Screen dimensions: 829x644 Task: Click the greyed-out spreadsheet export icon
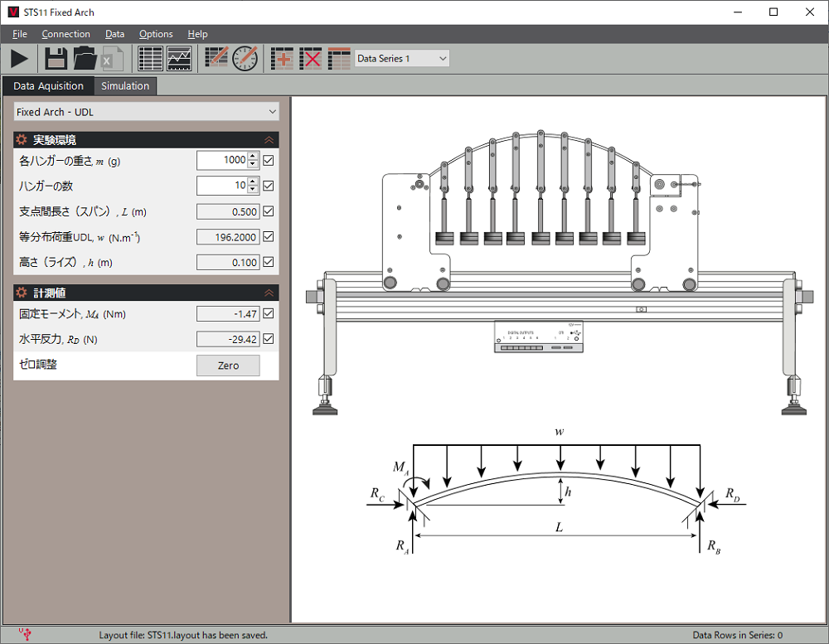pos(112,58)
